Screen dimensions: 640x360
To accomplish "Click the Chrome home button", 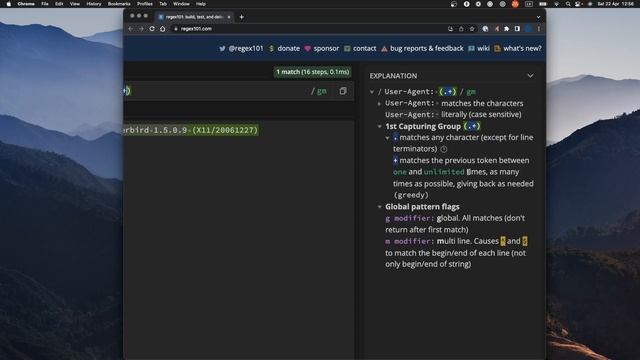I will (x=162, y=29).
